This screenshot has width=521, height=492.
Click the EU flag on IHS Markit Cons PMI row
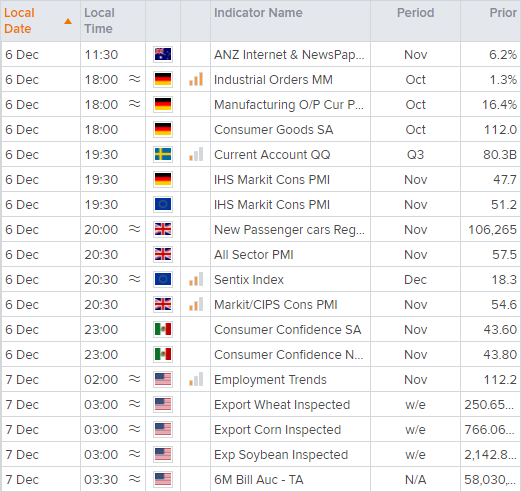tap(163, 204)
